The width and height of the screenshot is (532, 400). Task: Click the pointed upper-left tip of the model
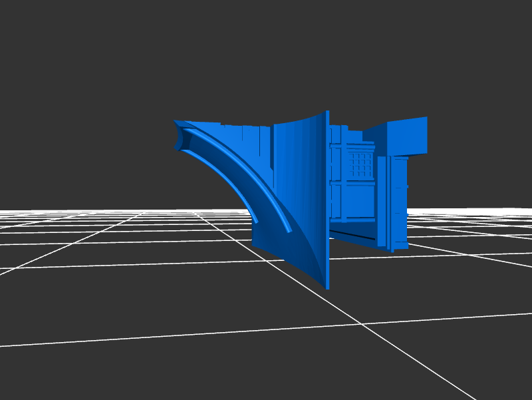coord(176,122)
